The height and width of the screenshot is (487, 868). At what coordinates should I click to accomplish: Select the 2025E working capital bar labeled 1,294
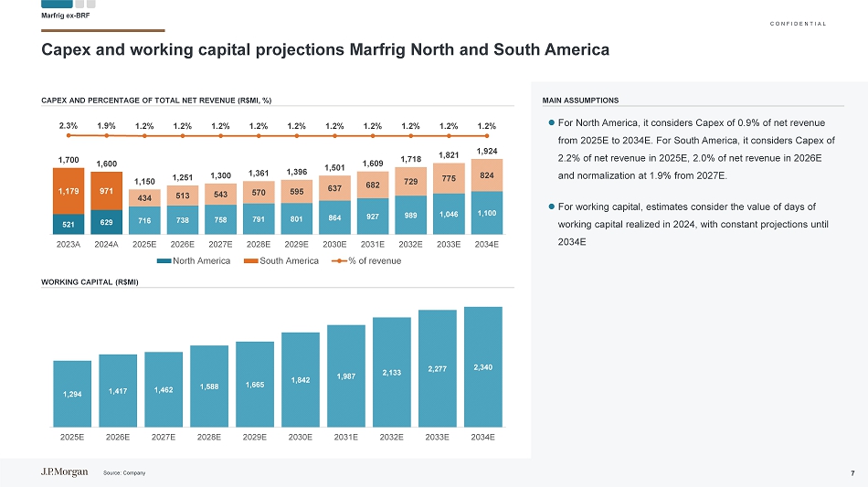pyautogui.click(x=72, y=393)
